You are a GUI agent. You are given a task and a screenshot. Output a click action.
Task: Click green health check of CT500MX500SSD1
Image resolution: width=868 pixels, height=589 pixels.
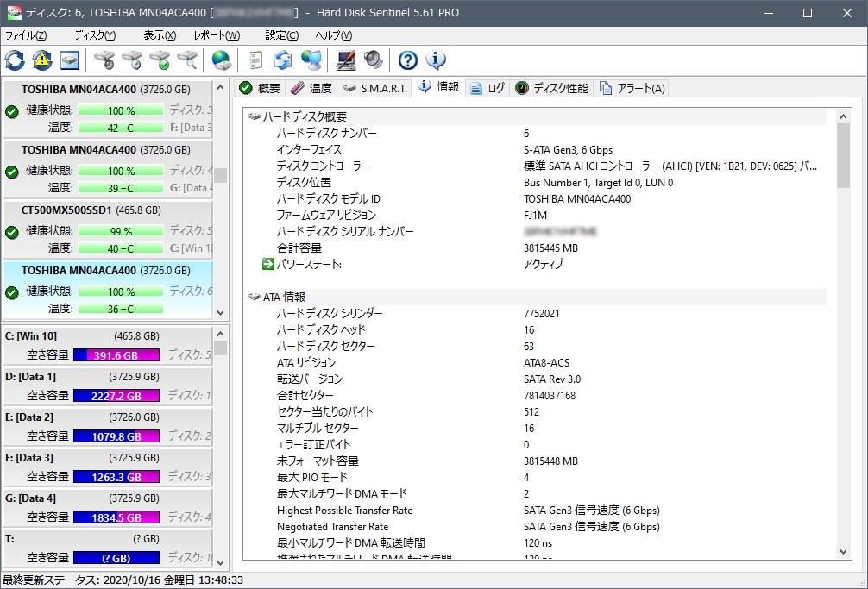click(12, 232)
